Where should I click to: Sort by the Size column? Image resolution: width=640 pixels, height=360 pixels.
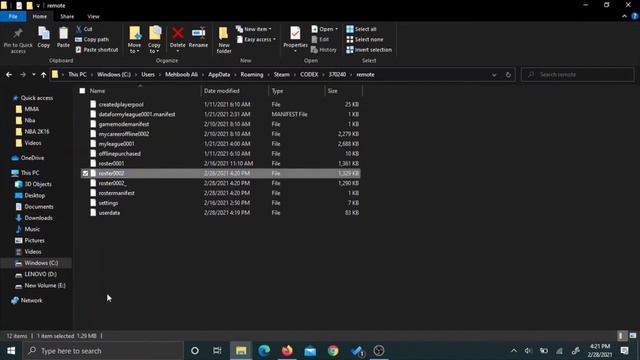point(333,91)
